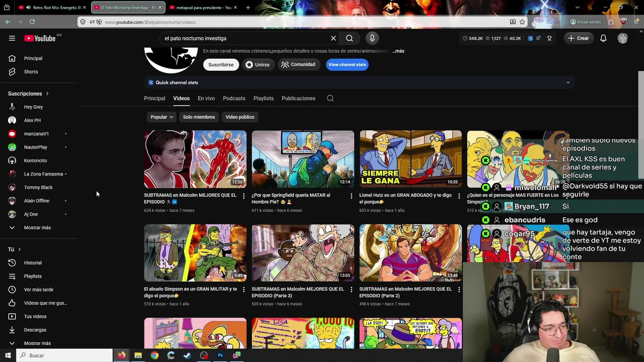Viewport: 644px width, 362px height.
Task: Switch to the En vivo tab
Action: (x=206, y=98)
